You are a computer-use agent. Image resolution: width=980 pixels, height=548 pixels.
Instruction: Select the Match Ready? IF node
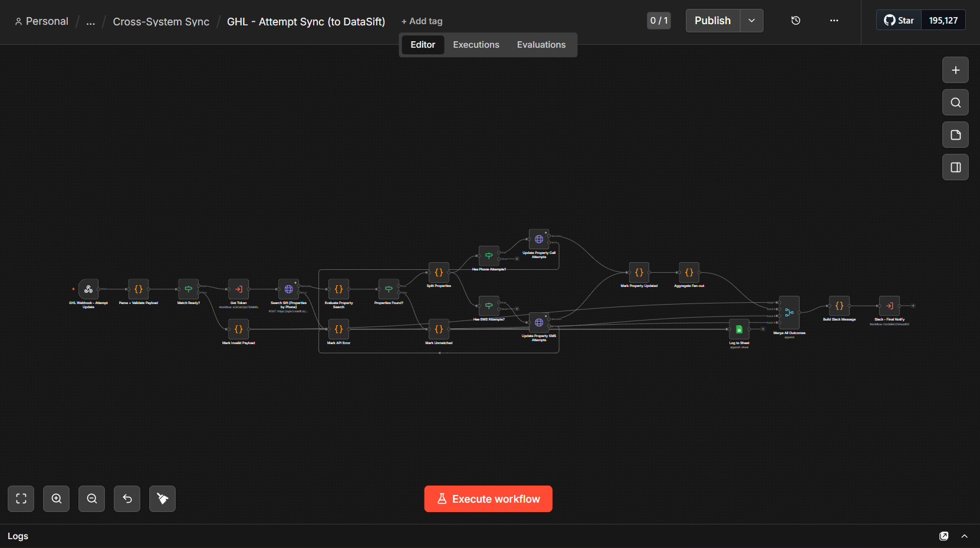[189, 289]
